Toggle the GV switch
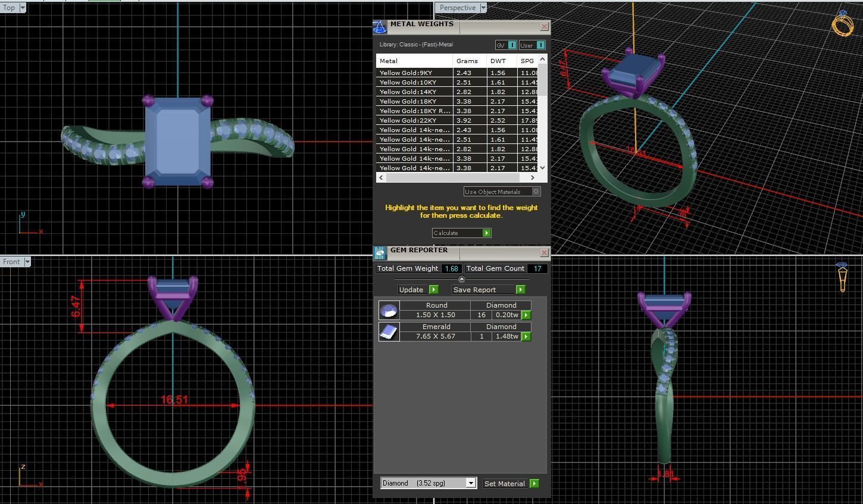The height and width of the screenshot is (504, 863). click(512, 45)
